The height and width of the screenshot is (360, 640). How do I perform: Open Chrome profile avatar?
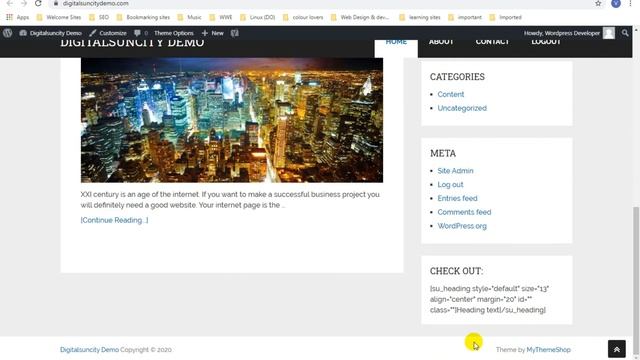click(x=616, y=3)
